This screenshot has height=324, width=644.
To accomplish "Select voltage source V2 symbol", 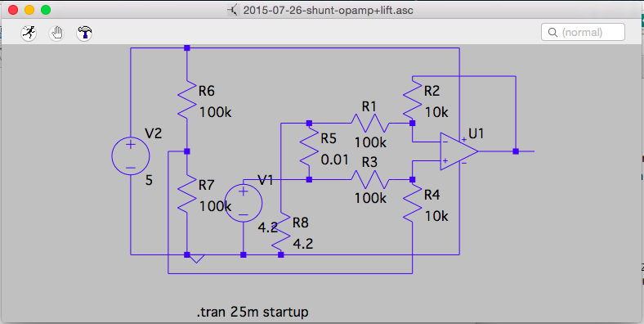I will point(131,156).
